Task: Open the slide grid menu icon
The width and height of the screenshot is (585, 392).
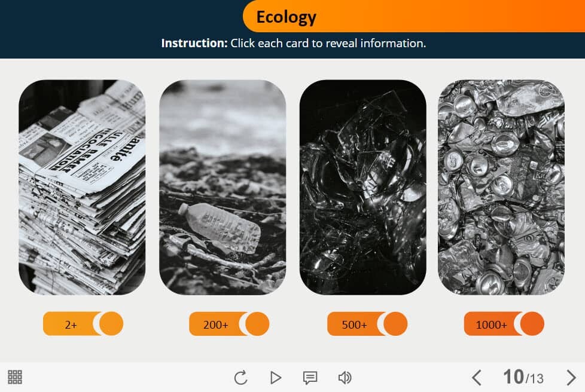Action: tap(15, 377)
